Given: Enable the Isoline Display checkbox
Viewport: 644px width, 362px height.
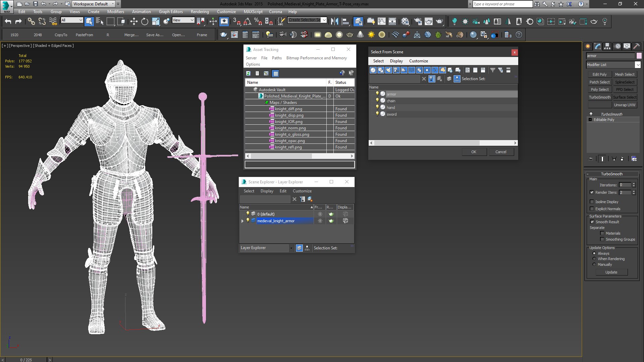Looking at the screenshot, I should (592, 202).
